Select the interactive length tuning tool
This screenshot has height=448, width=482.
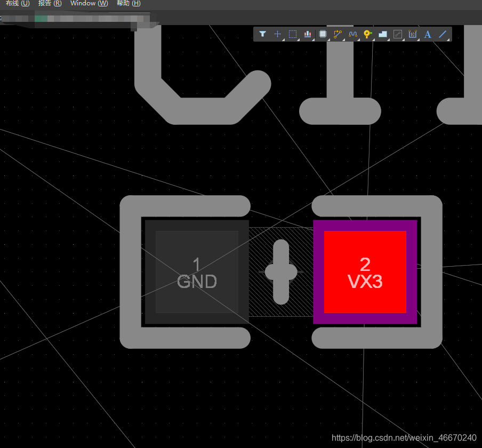pyautogui.click(x=352, y=34)
